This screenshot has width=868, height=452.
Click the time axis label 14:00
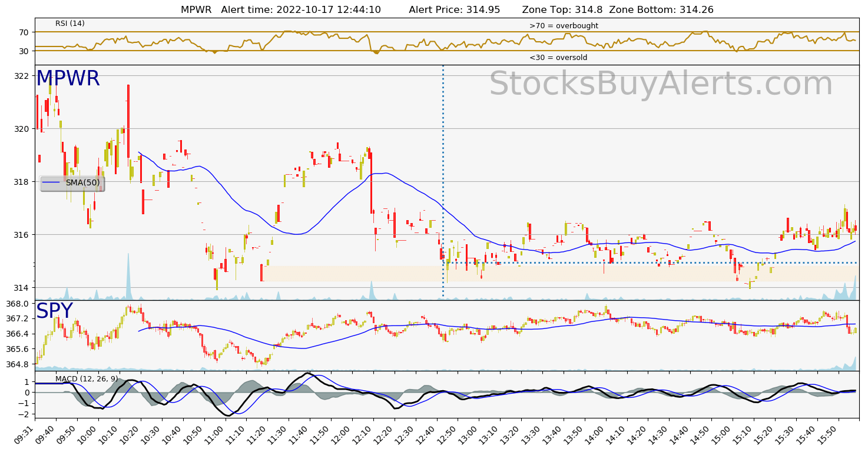click(x=594, y=436)
